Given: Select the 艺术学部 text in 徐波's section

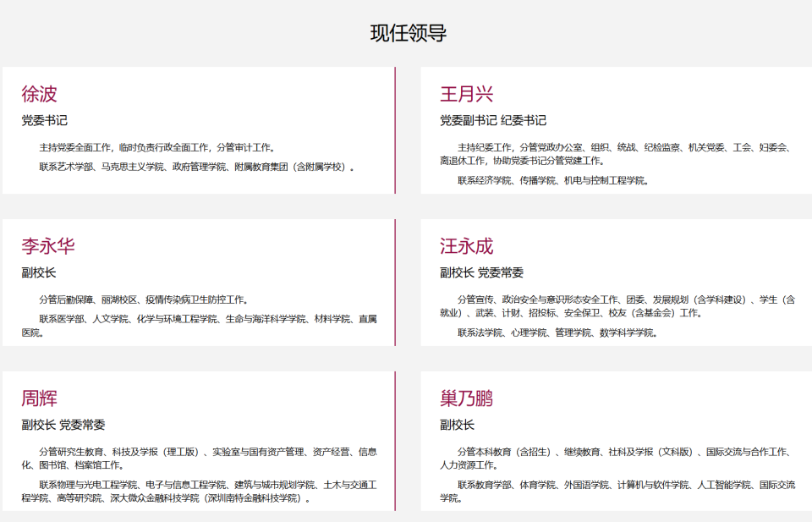Looking at the screenshot, I should [x=75, y=167].
